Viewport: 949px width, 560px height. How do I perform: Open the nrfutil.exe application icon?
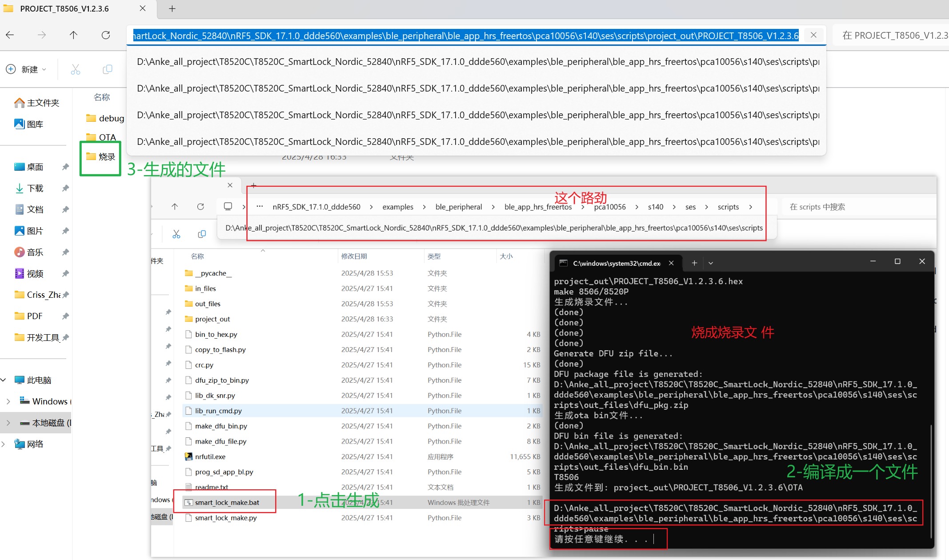coord(189,456)
